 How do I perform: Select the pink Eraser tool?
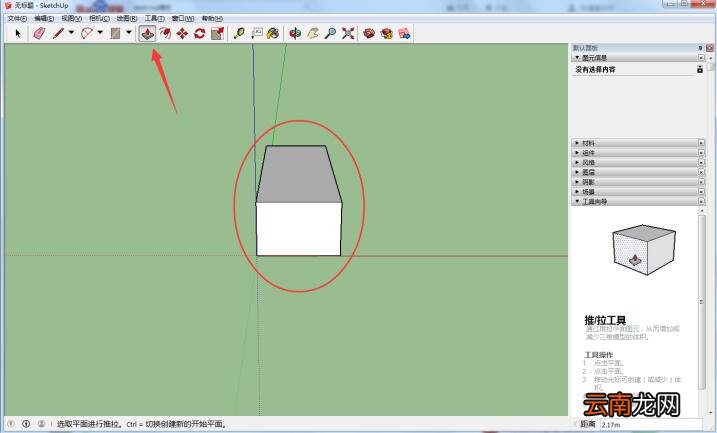pos(39,33)
